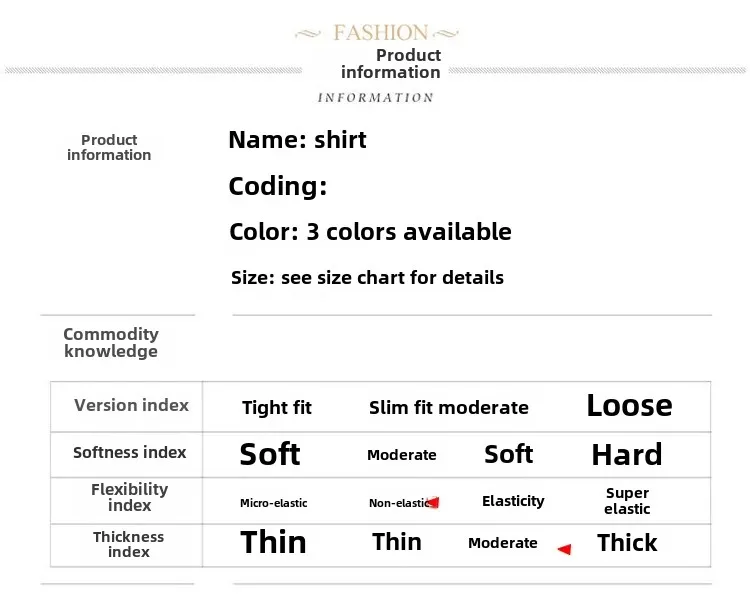The height and width of the screenshot is (611, 750).
Task: Select the Slim fit moderate option
Action: (449, 408)
